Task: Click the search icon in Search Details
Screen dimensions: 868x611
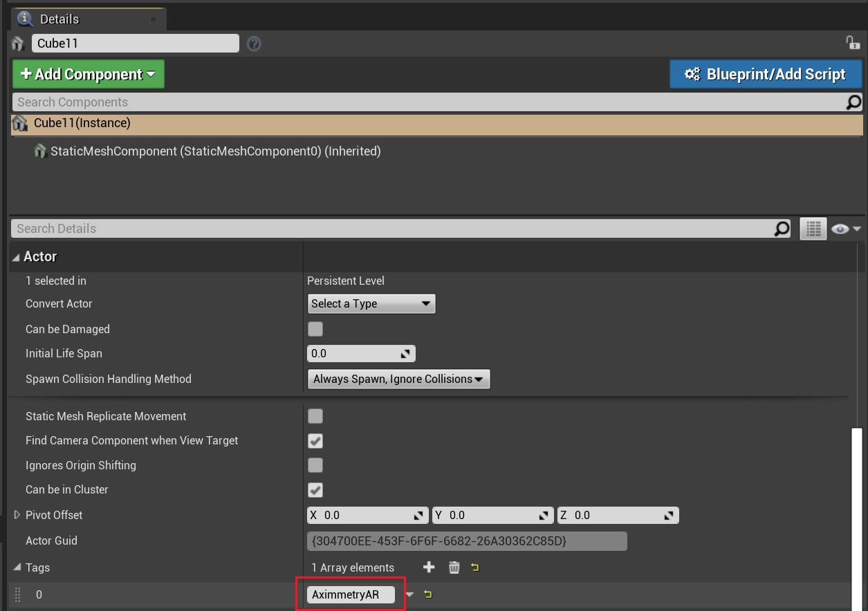Action: pos(782,229)
